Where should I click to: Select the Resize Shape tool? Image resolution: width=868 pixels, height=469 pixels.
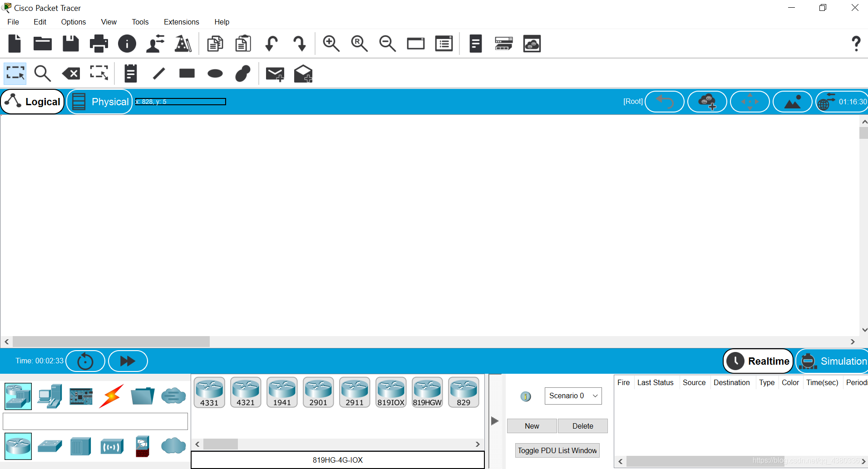99,73
